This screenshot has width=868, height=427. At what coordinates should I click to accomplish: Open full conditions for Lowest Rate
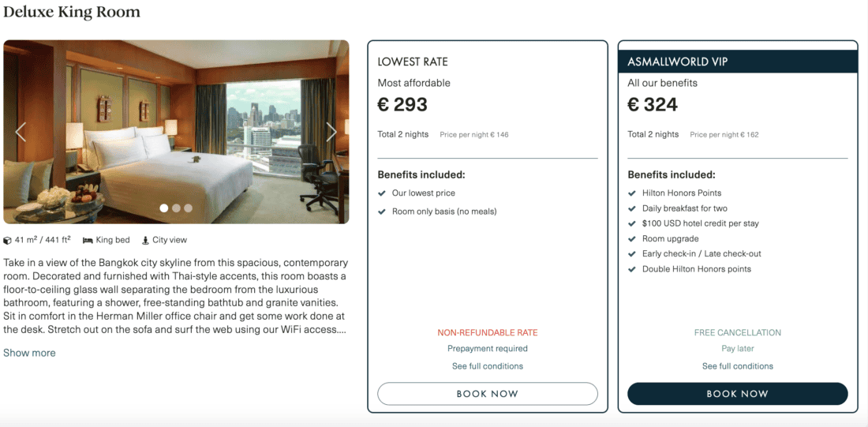pos(488,366)
